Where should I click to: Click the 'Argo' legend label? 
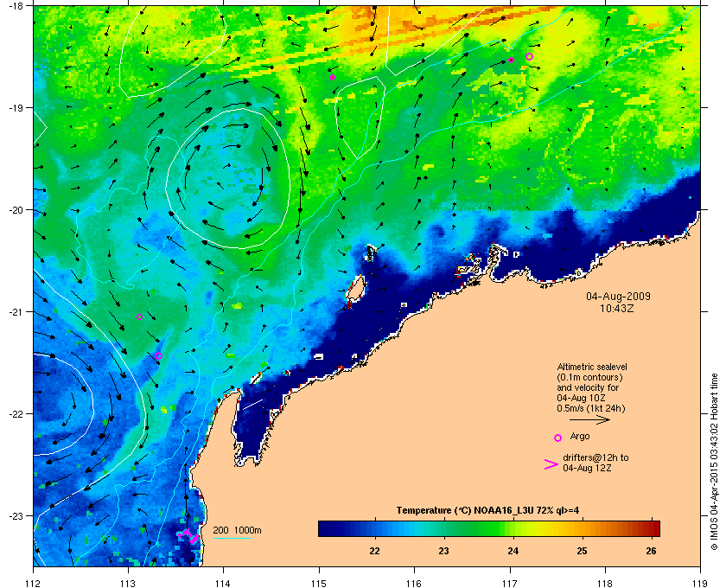click(x=580, y=437)
